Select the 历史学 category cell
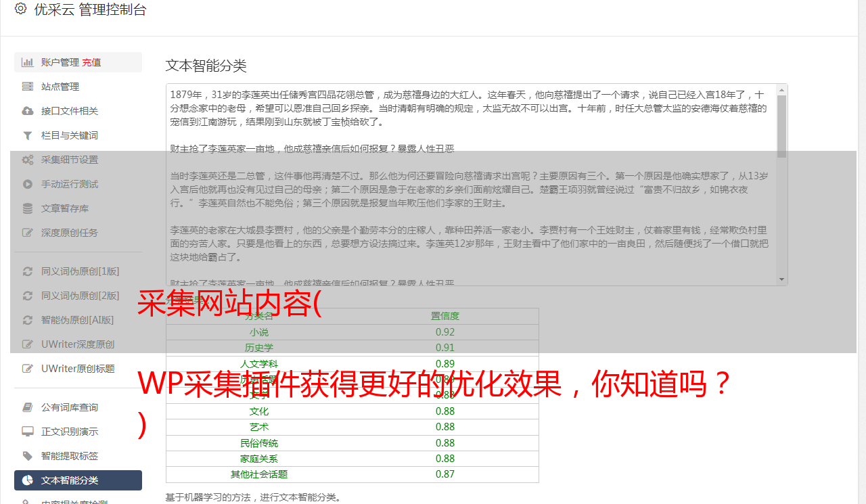 (x=259, y=348)
